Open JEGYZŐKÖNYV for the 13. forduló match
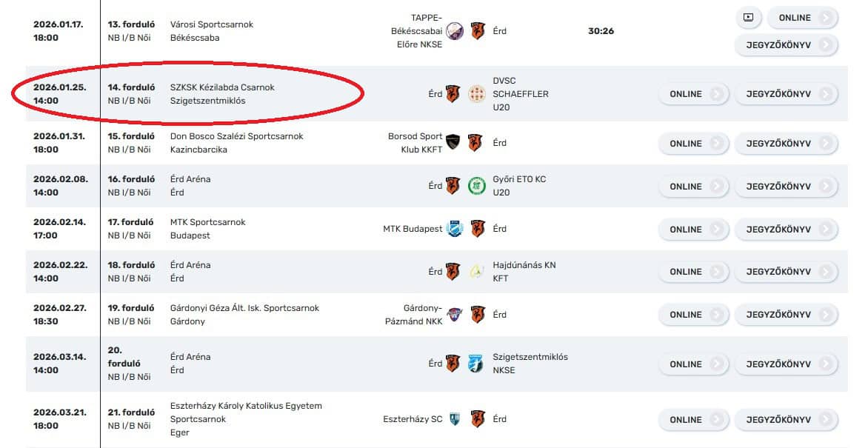 (786, 45)
